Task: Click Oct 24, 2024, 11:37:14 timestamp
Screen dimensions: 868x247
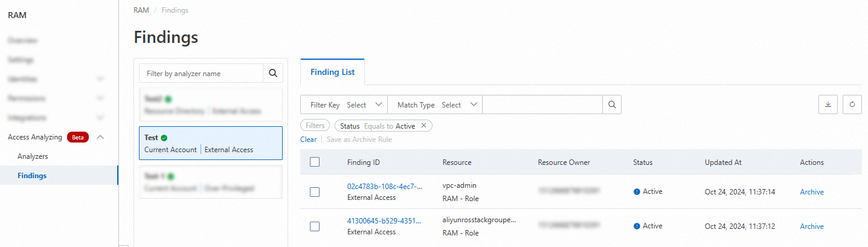Action: (740, 192)
